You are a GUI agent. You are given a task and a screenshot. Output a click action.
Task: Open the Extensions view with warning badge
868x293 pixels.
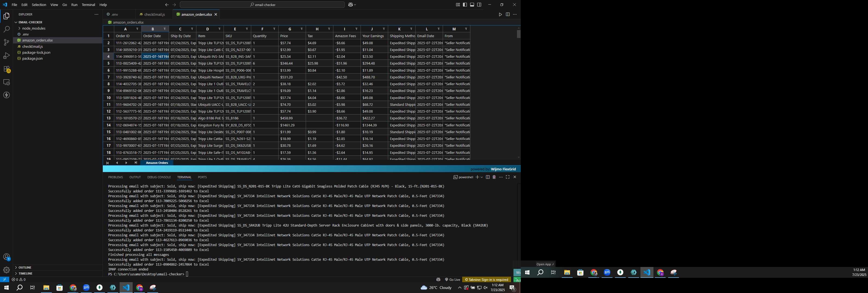pos(7,69)
